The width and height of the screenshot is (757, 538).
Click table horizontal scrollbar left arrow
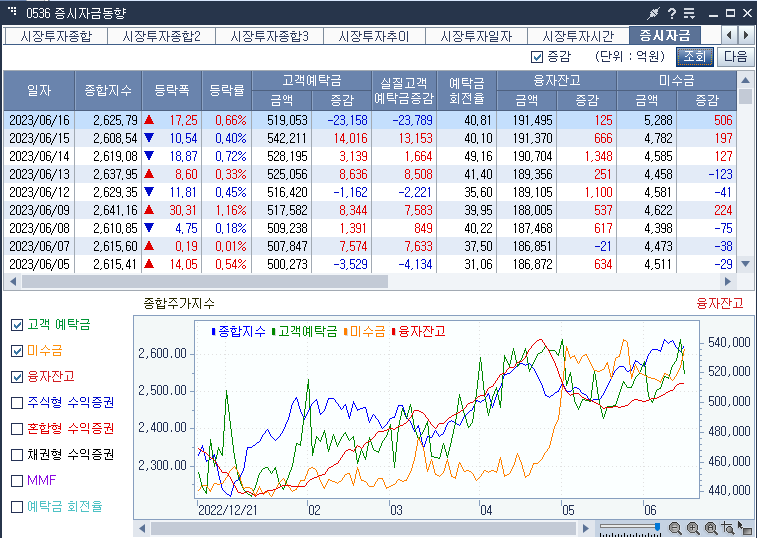13,281
